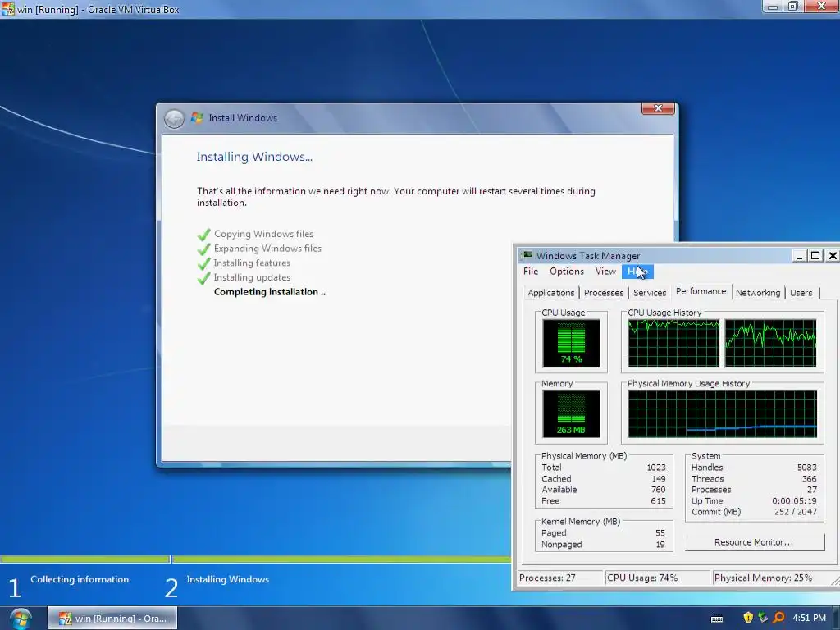Click the orange magnifier tray icon
This screenshot has width=840, height=630.
[779, 618]
